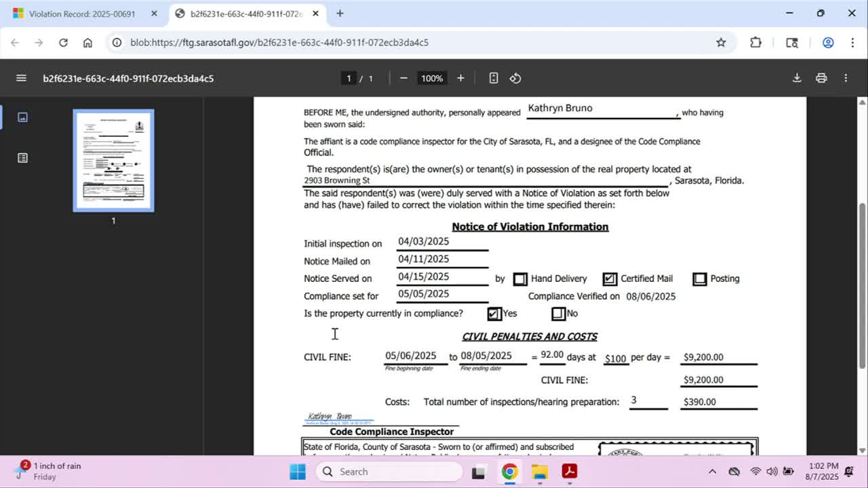Open the PDF viewer sidebar menu
868x488 pixels.
coord(21,78)
